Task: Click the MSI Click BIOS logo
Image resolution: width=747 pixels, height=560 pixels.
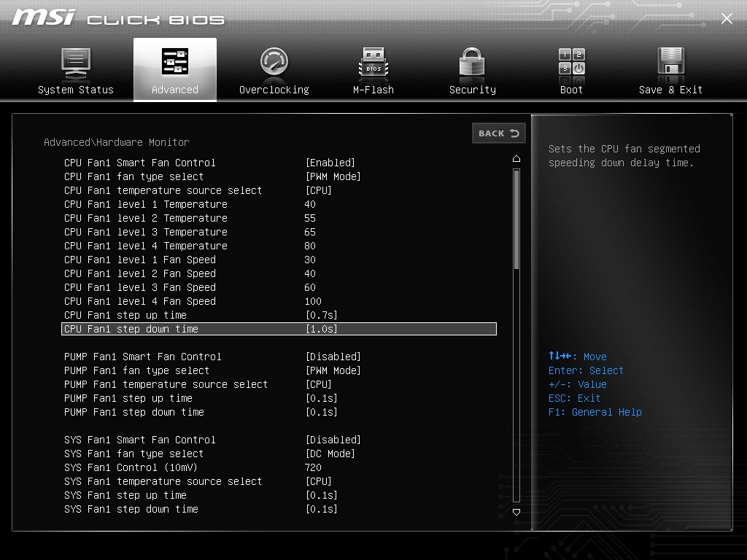Action: (x=118, y=17)
